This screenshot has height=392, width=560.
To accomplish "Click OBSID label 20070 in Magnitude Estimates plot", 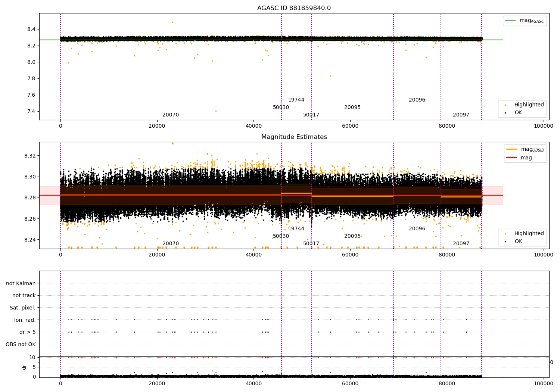I will 171,244.
